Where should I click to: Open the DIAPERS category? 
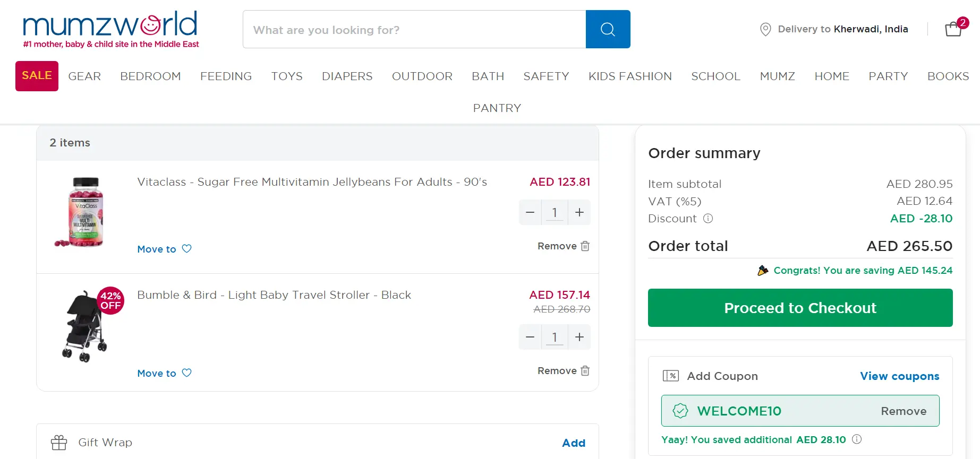(x=347, y=76)
